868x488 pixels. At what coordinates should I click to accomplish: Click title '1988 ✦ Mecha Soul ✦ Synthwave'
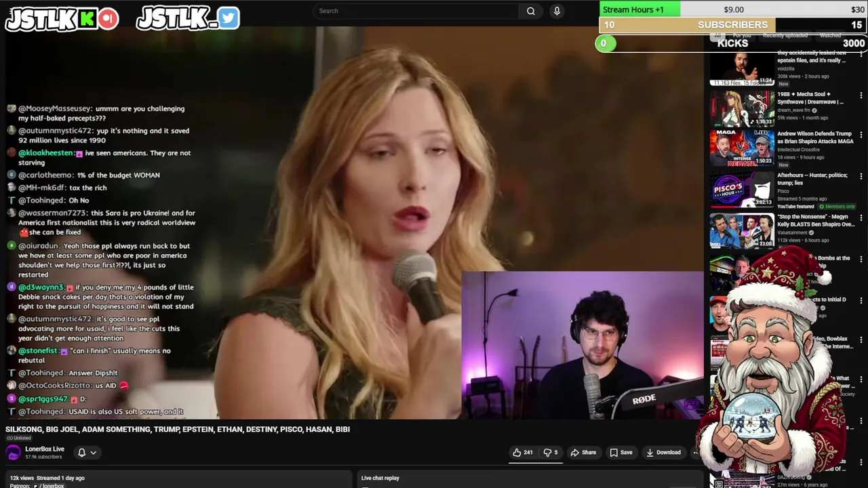point(810,98)
